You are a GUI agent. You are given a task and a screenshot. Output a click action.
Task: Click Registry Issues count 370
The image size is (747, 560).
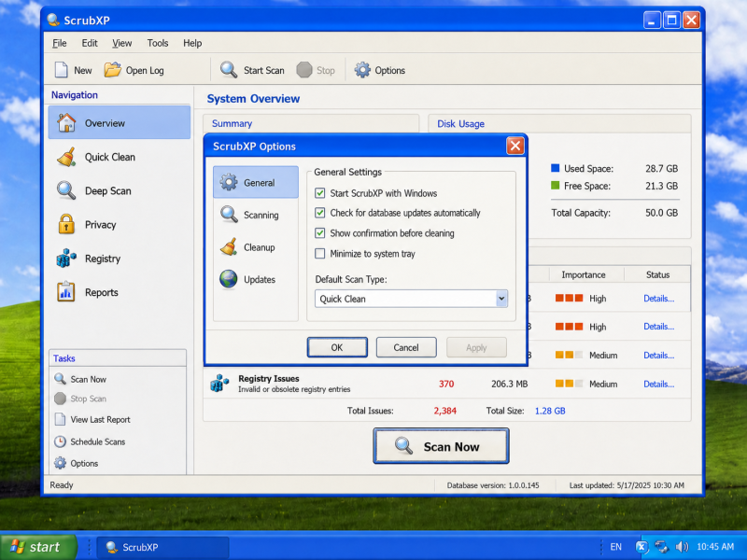pos(446,384)
